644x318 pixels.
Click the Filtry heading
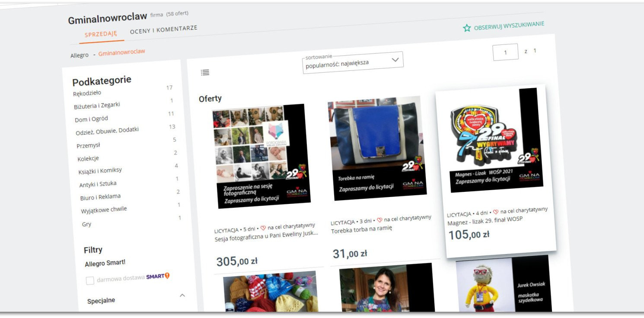click(93, 250)
